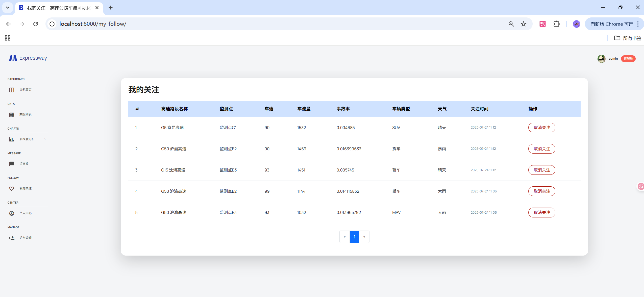Viewport: 644px width, 297px height.
Task: Click the 后台管理 user management icon
Action: [12, 238]
